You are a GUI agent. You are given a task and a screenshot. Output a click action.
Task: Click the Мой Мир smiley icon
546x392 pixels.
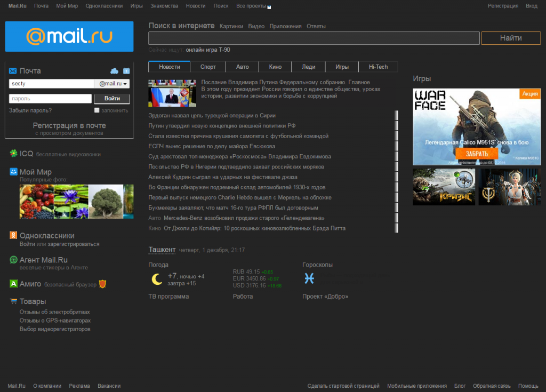coord(13,171)
